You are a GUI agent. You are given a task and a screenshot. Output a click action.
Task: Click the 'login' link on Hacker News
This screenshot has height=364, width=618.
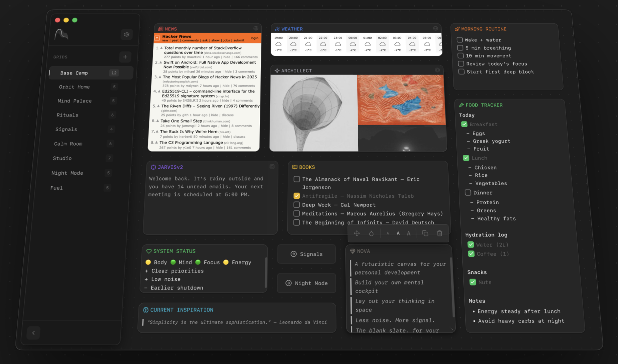pos(254,38)
